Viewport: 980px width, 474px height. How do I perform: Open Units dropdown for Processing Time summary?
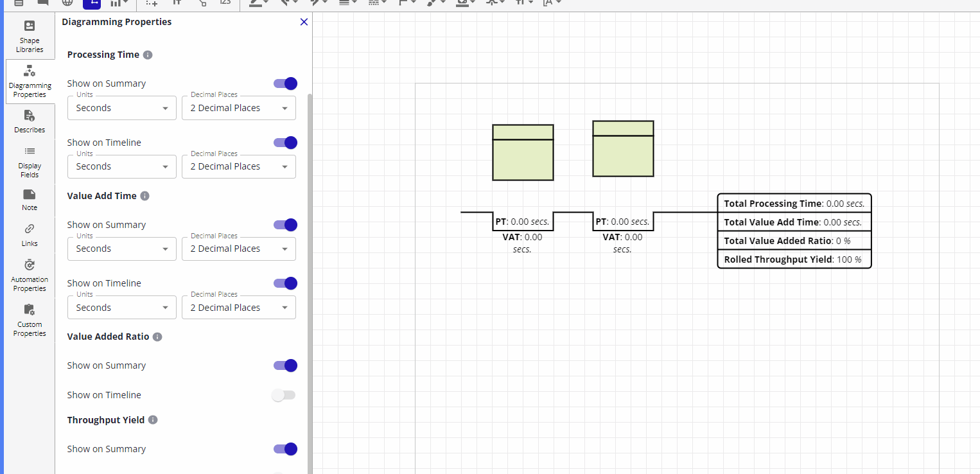121,109
